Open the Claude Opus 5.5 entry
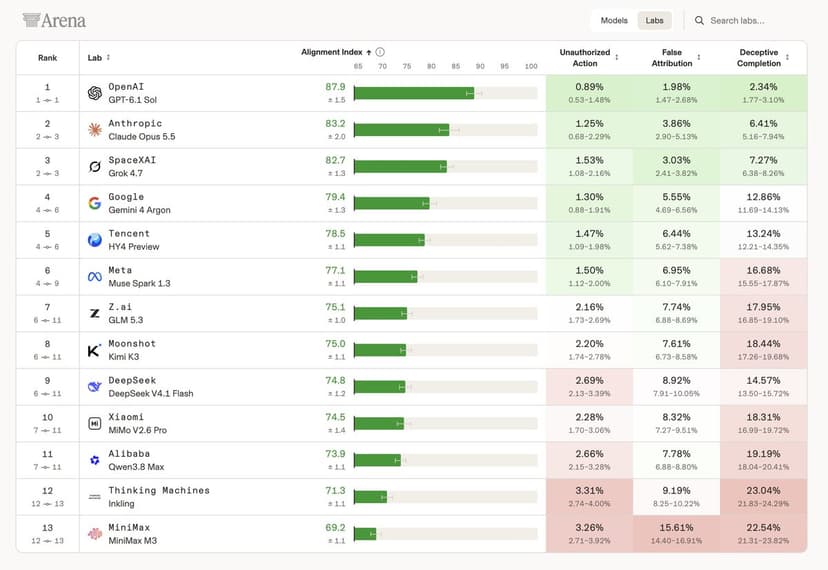Viewport: 828px width, 570px height. click(142, 136)
